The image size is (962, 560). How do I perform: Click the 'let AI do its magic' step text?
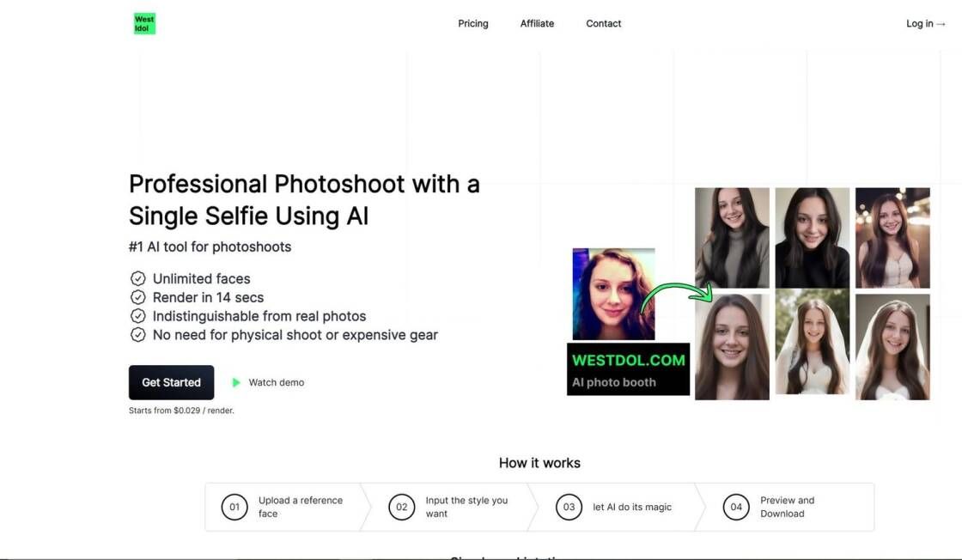632,508
